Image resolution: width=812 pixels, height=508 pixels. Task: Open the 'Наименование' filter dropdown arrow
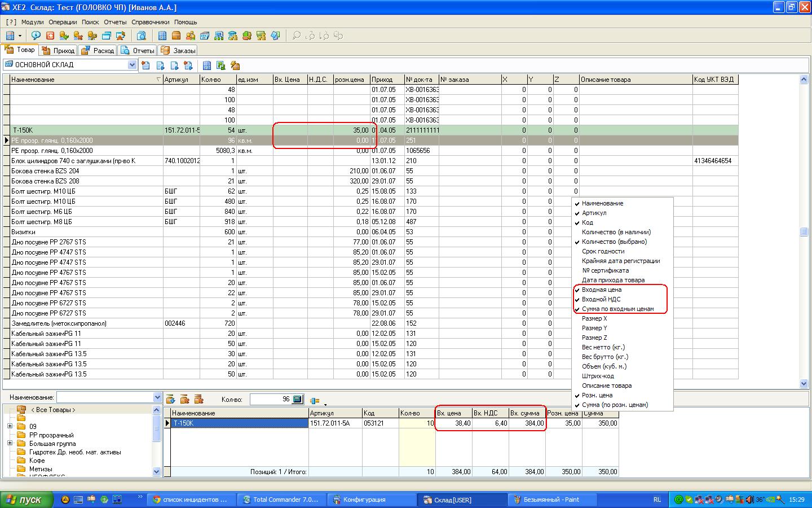[157, 397]
